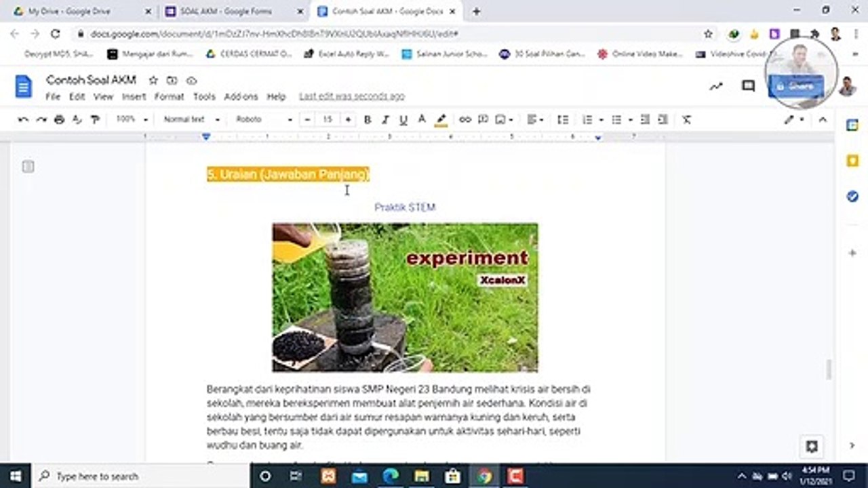
Task: Open the bulleted list dropdown
Action: pyautogui.click(x=621, y=119)
